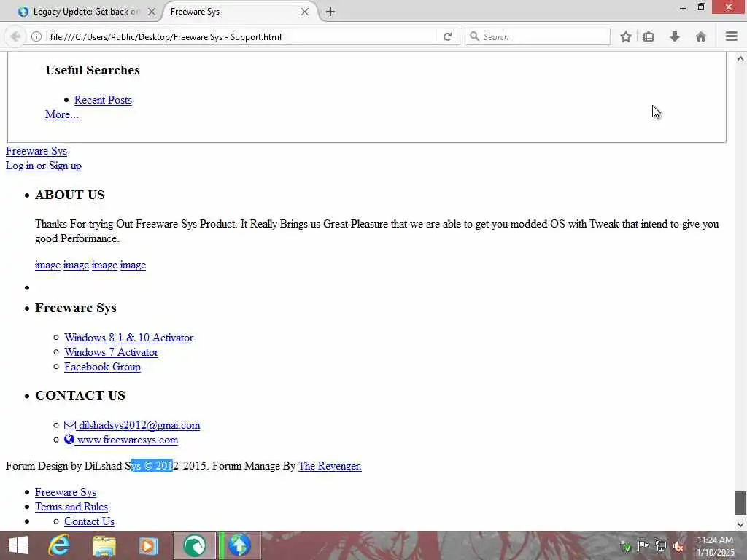747x560 pixels.
Task: Open the footer Freeware Sys link
Action: pyautogui.click(x=66, y=492)
